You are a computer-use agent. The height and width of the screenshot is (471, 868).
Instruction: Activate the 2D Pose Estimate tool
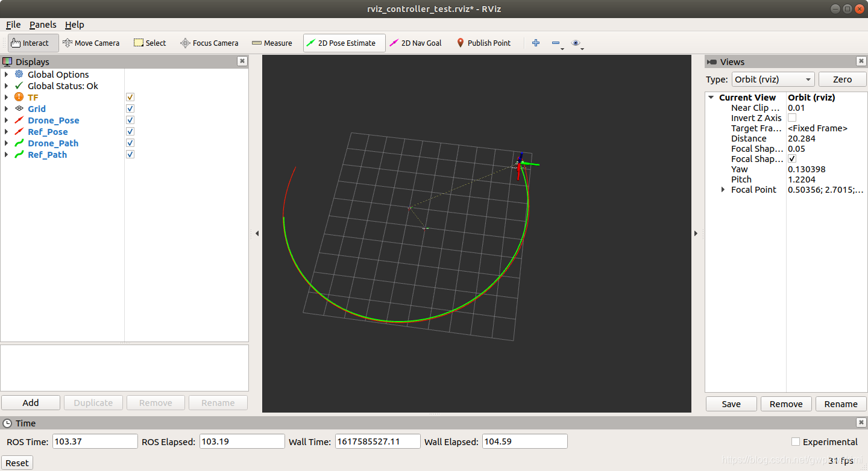point(344,43)
